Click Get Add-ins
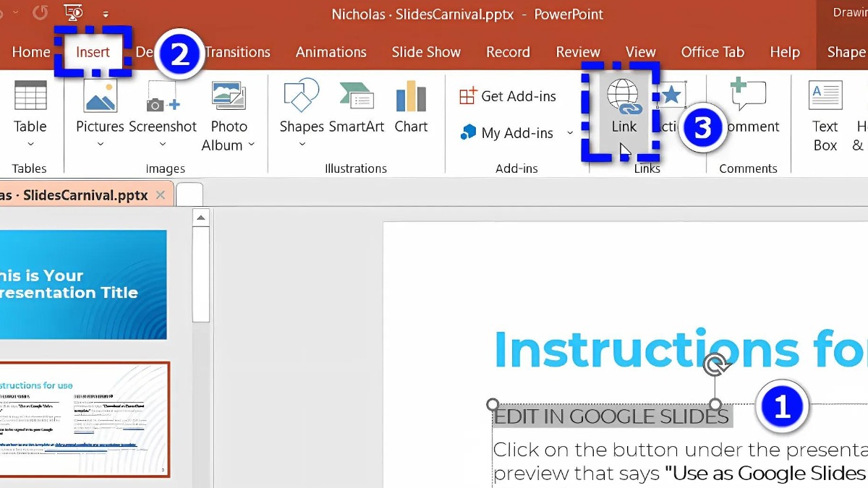Screen dimensions: 868x488 pyautogui.click(x=509, y=96)
